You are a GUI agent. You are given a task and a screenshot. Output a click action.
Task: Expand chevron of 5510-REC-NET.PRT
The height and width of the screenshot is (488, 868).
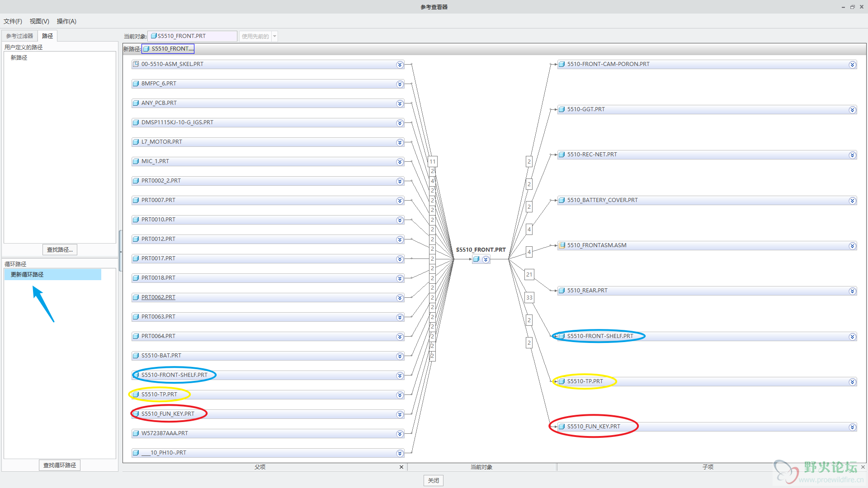852,155
